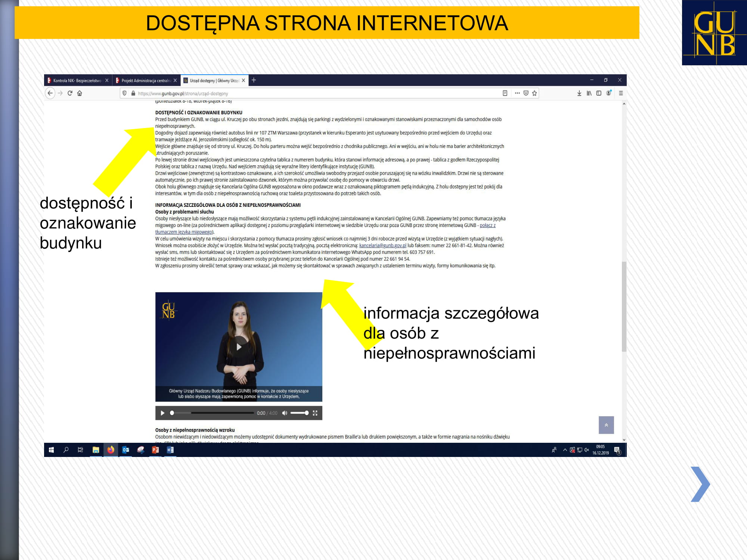This screenshot has height=560, width=747.
Task: Click the People icon in the system tray
Action: pyautogui.click(x=554, y=450)
